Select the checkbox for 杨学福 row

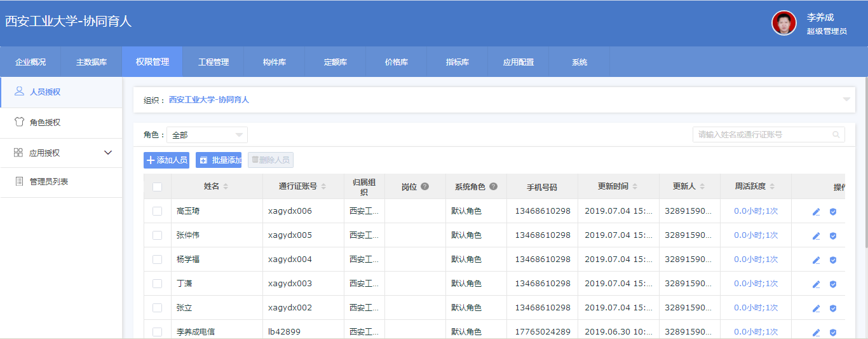(158, 259)
